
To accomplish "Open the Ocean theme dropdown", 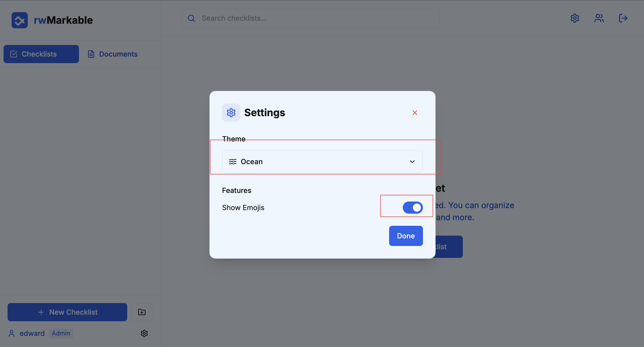I will (x=322, y=162).
